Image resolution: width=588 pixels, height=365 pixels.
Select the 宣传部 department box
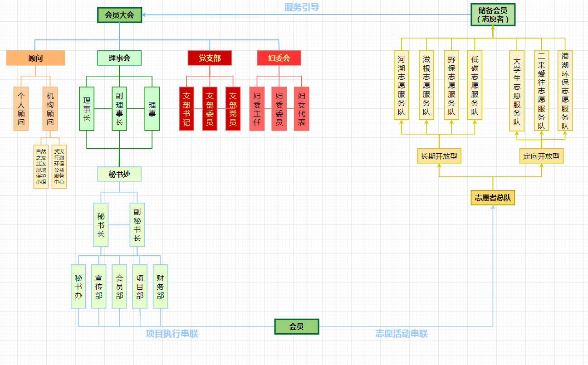point(99,287)
